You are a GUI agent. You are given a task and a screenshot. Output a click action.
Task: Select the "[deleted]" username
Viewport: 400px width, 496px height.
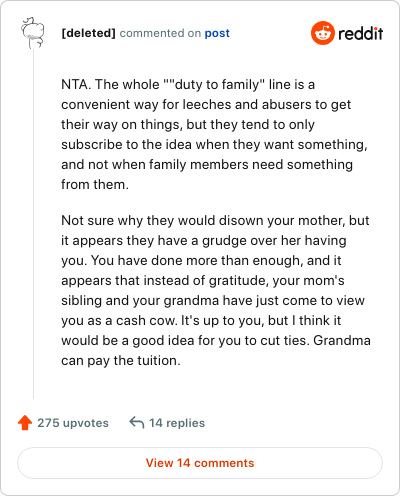click(88, 33)
